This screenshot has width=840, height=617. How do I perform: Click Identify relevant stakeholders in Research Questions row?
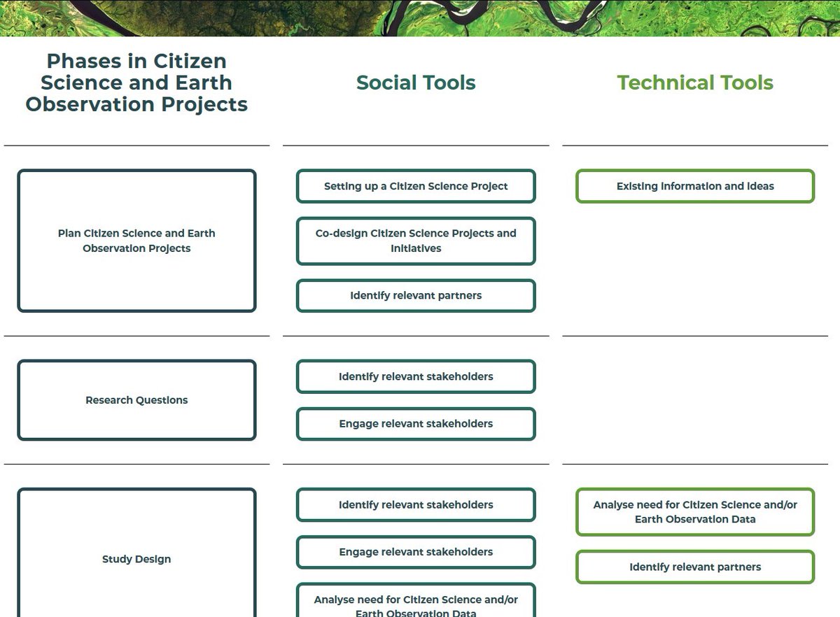coord(416,376)
